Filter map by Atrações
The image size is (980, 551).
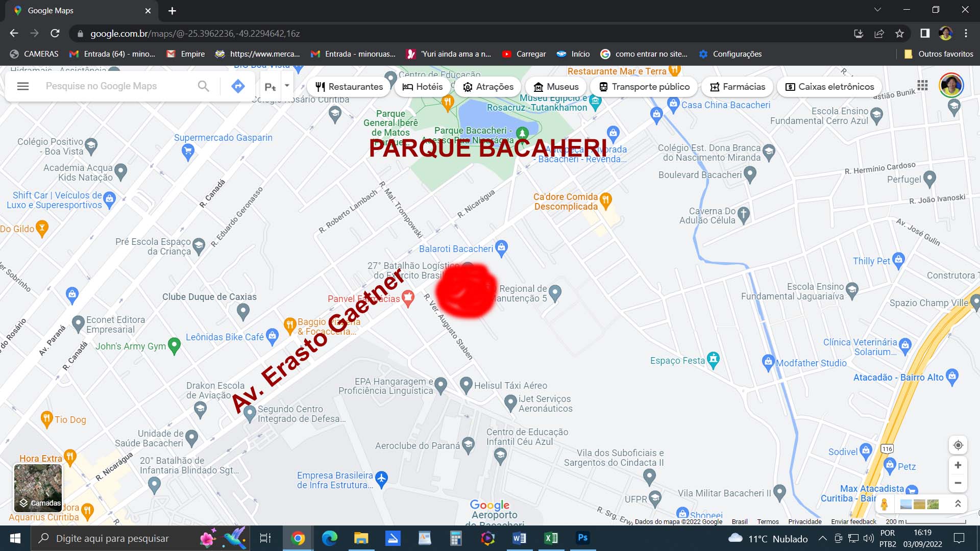(x=488, y=87)
